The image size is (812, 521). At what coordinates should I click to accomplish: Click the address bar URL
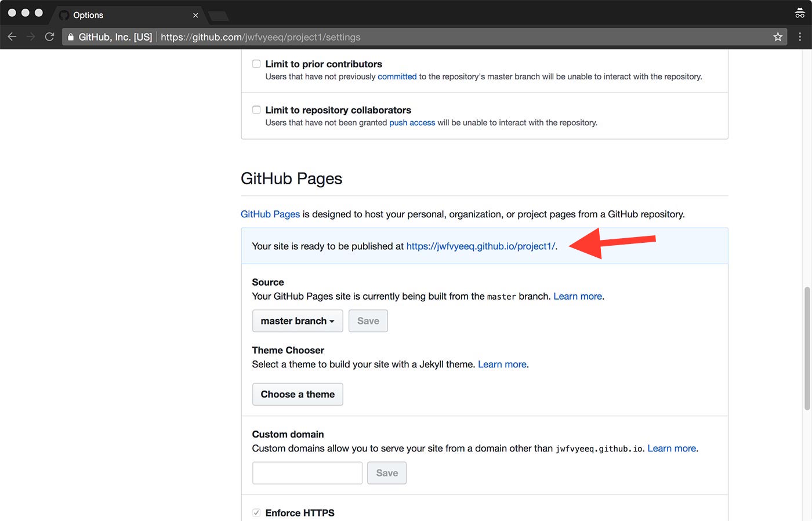[x=260, y=37]
